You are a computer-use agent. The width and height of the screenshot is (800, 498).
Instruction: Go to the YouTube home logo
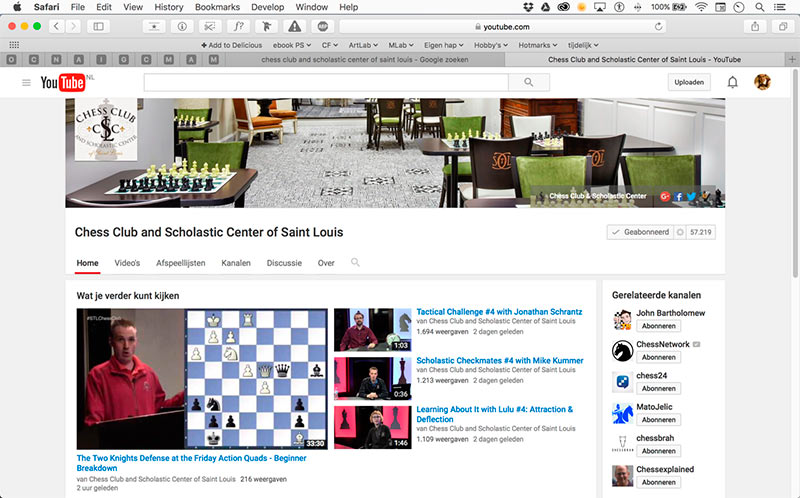[x=63, y=82]
